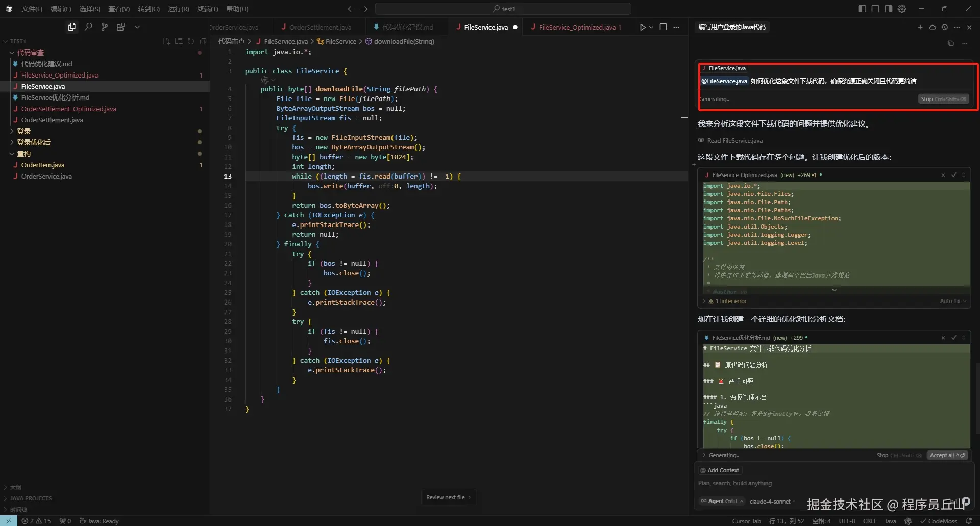Click the Run Java play icon
Screen dimensions: 980x526
643,27
